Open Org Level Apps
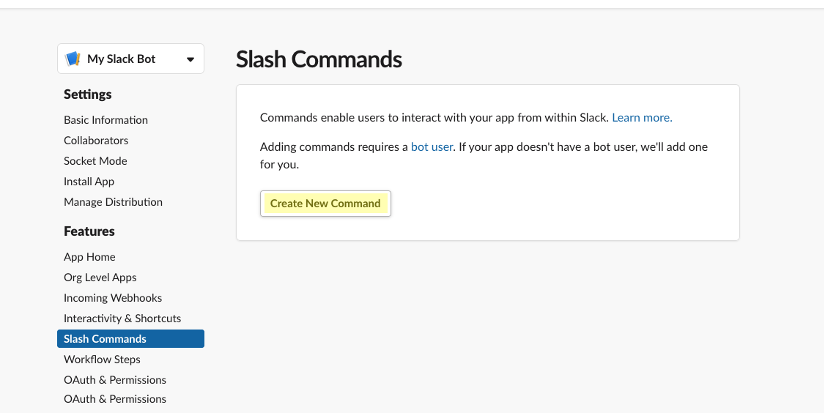 coord(100,277)
